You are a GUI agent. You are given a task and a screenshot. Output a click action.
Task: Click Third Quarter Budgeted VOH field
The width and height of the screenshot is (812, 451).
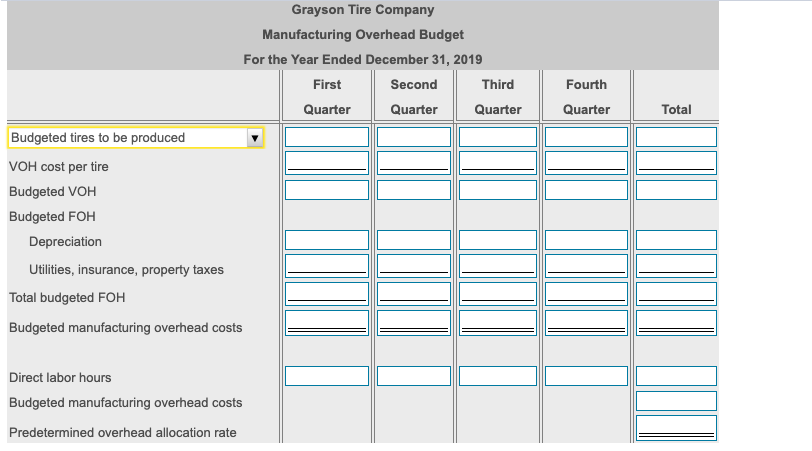click(x=498, y=190)
